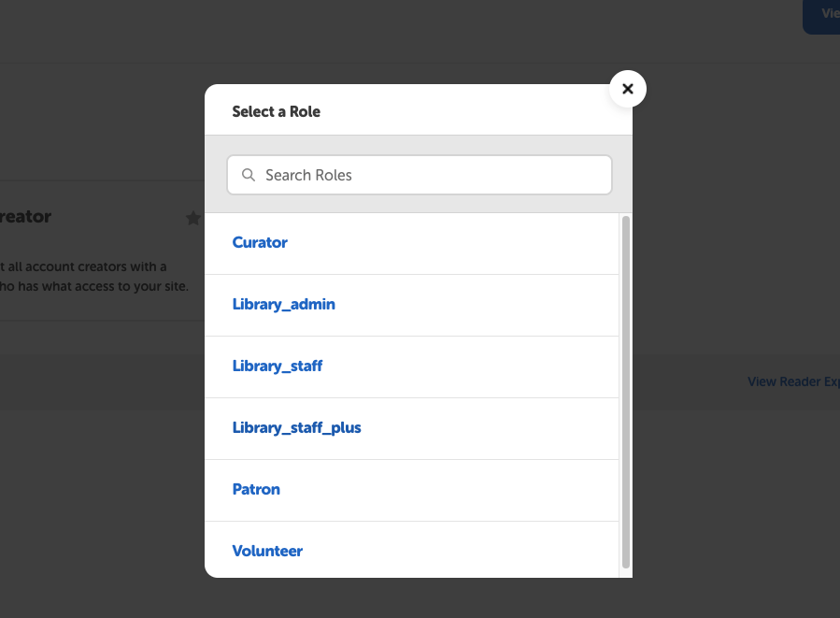Select the Curator role

259,242
